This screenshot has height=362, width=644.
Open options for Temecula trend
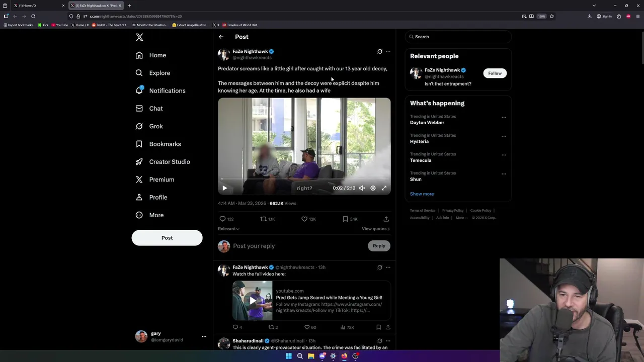(x=504, y=155)
